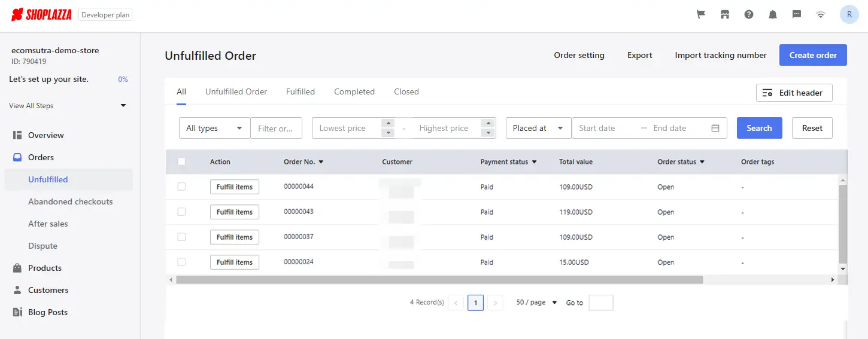
Task: Click Export
Action: pos(640,55)
